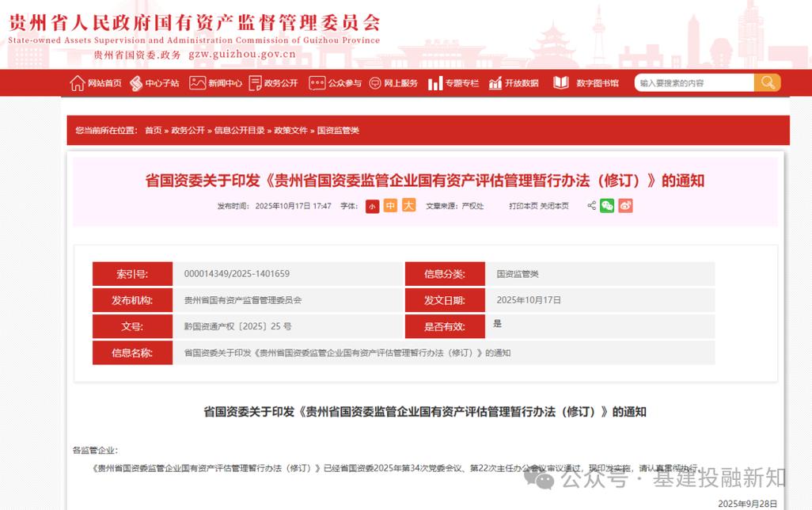
Task: Click publisher value 贵州省国有资产监督管理委员会
Action: click(243, 300)
